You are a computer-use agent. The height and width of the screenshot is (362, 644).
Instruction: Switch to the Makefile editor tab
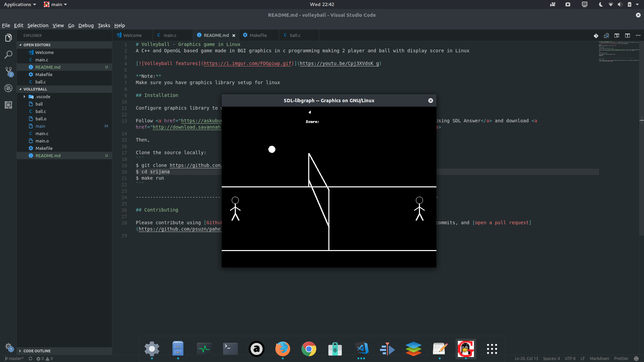258,35
